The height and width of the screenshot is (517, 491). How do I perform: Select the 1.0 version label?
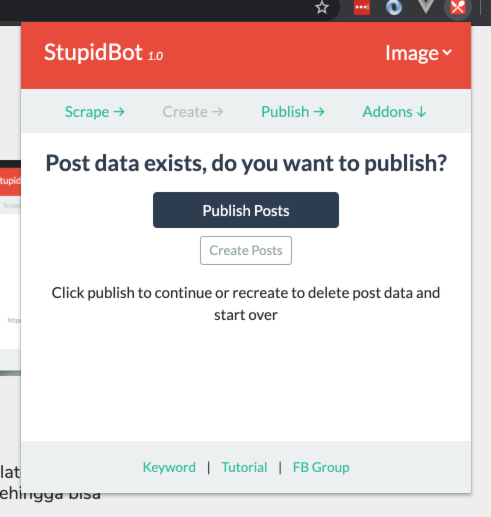point(155,56)
